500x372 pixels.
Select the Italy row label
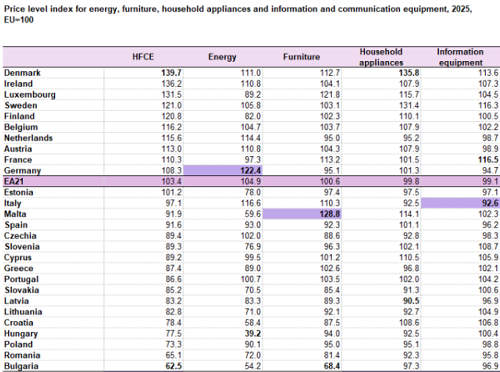[x=13, y=203]
